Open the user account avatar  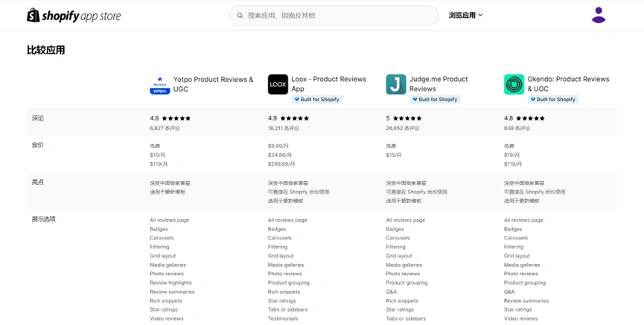point(599,15)
